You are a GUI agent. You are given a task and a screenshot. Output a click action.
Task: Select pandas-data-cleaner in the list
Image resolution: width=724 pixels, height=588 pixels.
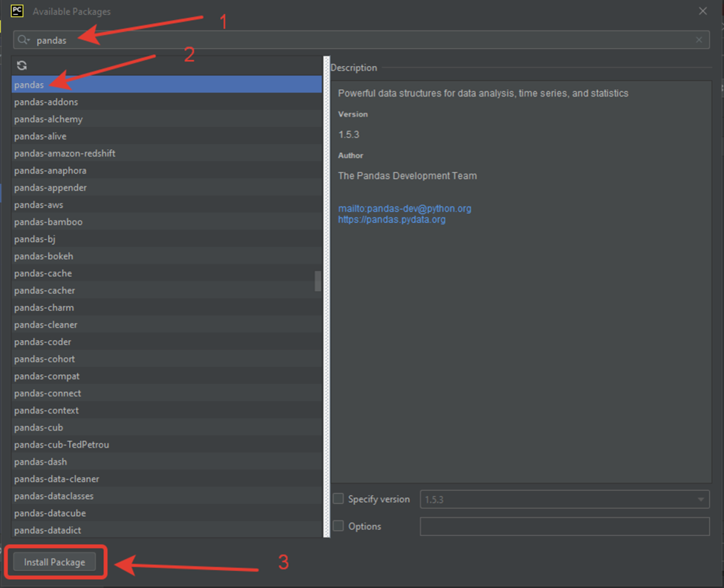[x=166, y=479]
